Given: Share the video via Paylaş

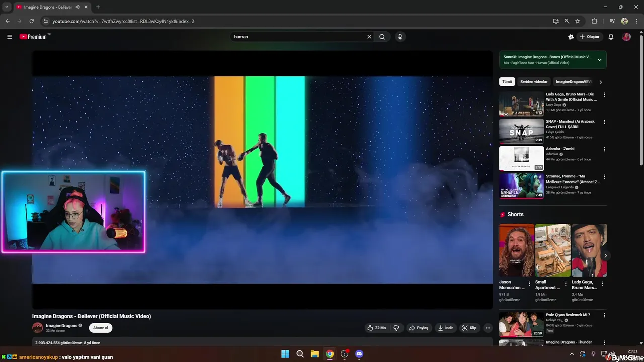Looking at the screenshot, I should point(419,328).
